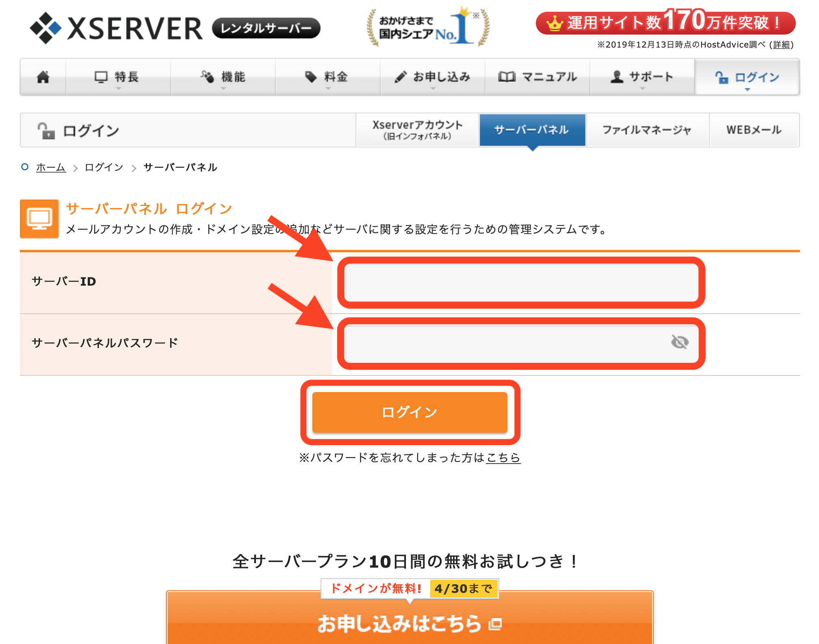Click the ログイン breadcrumb text
The width and height of the screenshot is (819, 644).
104,167
